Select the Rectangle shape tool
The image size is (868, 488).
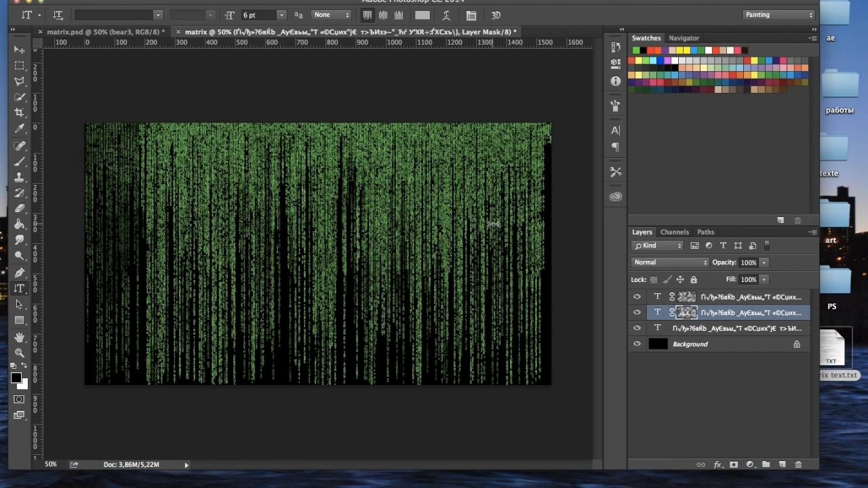(19, 320)
